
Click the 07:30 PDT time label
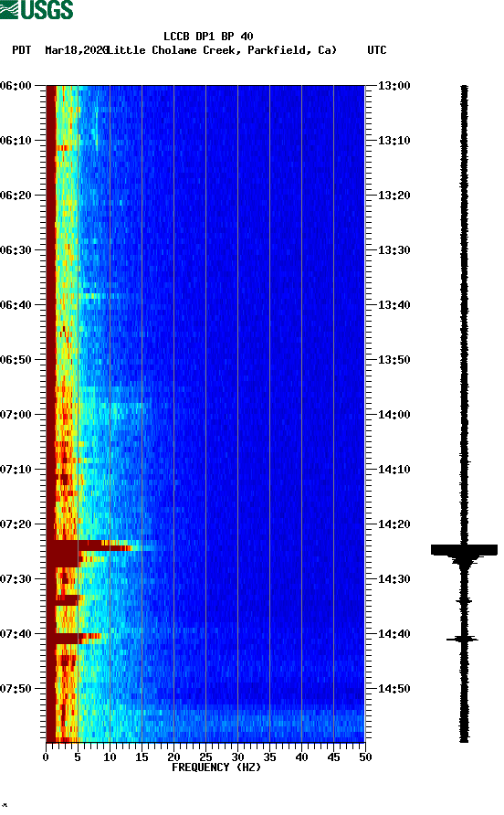16,579
